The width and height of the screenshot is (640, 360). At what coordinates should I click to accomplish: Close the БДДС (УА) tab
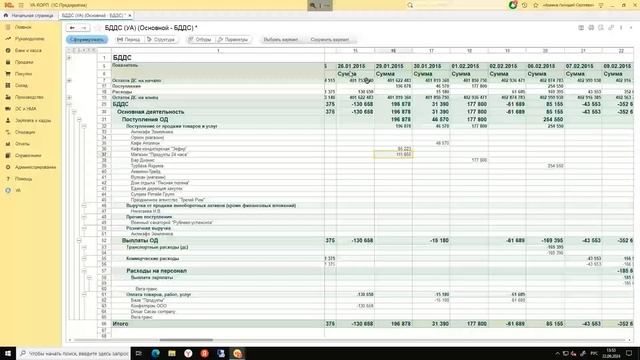(x=130, y=16)
